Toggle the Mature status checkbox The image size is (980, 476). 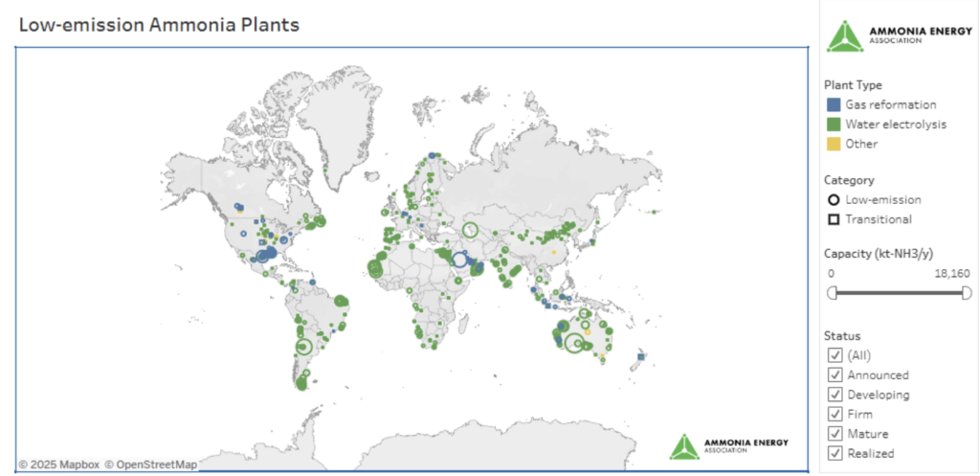coord(835,434)
